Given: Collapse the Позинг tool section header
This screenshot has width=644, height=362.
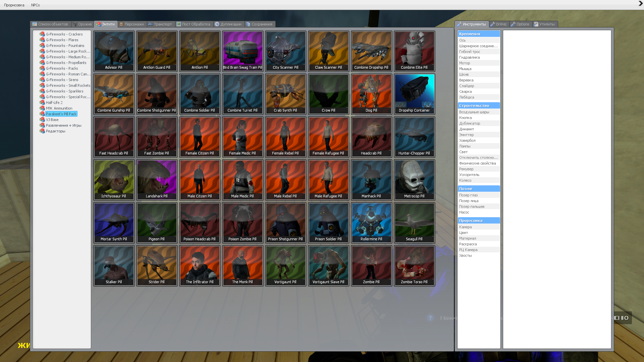Looking at the screenshot, I should (479, 189).
